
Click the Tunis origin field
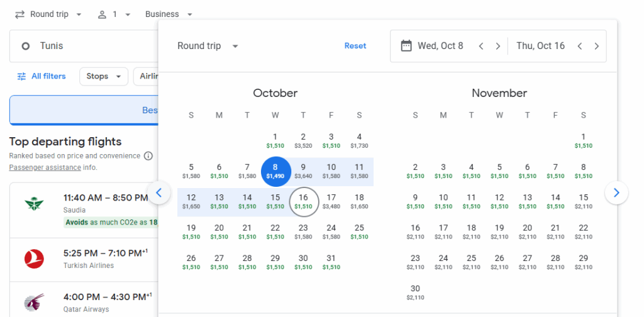pyautogui.click(x=82, y=46)
